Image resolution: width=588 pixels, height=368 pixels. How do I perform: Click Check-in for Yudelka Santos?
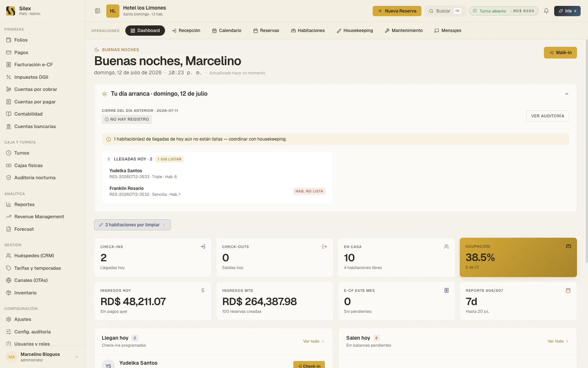(x=309, y=365)
